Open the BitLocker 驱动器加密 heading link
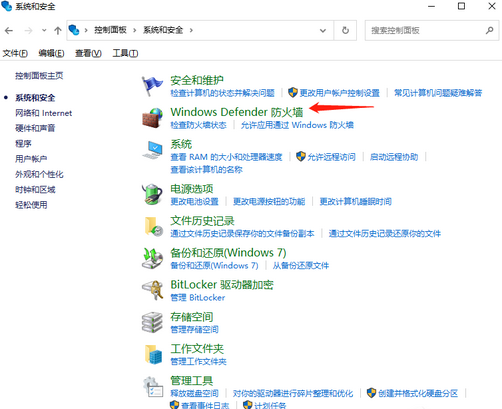 point(222,285)
